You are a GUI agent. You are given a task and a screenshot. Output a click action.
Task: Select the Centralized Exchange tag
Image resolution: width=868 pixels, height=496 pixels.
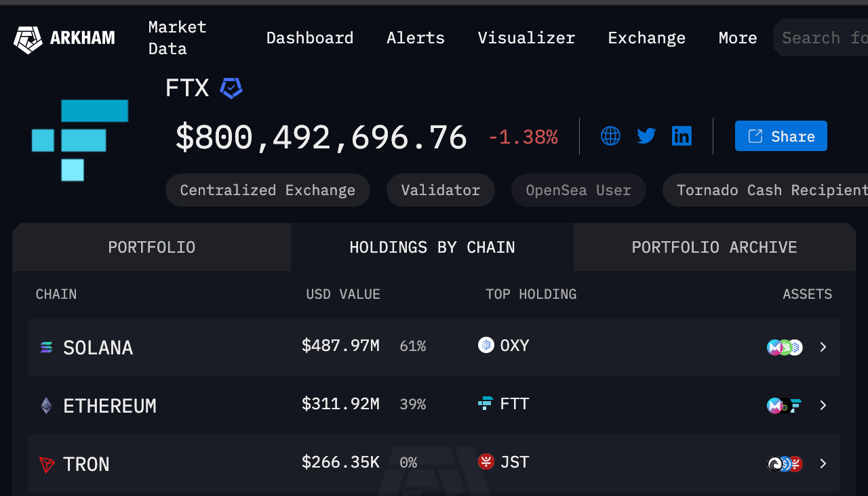(x=267, y=190)
